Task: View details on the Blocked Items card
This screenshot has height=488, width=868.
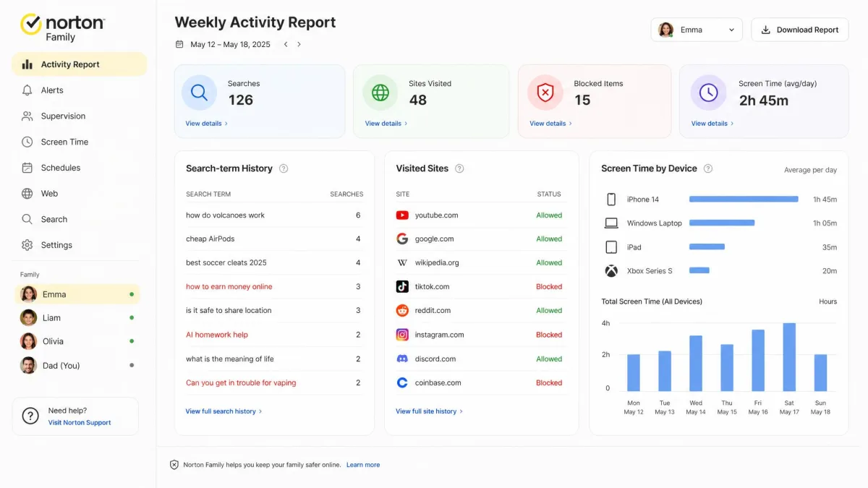Action: 550,124
